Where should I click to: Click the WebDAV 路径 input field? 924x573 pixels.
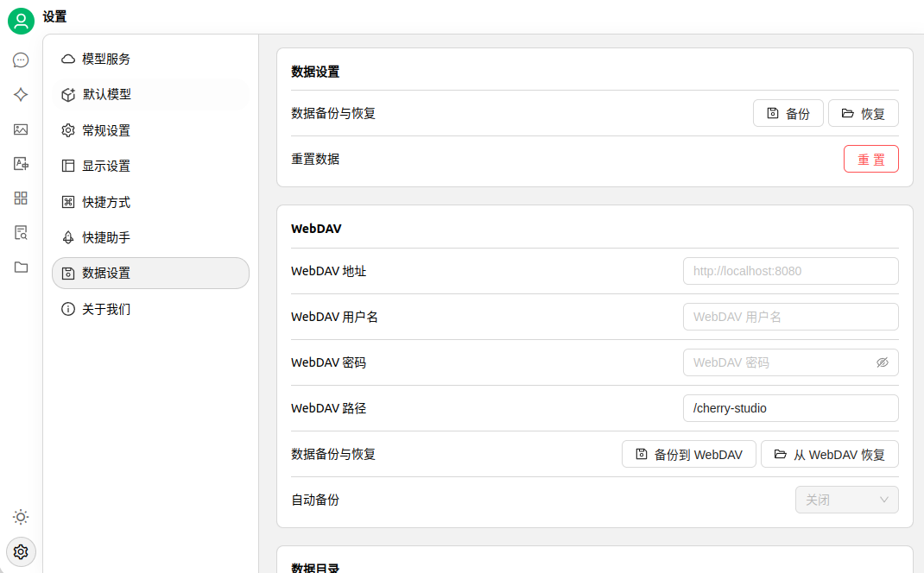pyautogui.click(x=790, y=408)
